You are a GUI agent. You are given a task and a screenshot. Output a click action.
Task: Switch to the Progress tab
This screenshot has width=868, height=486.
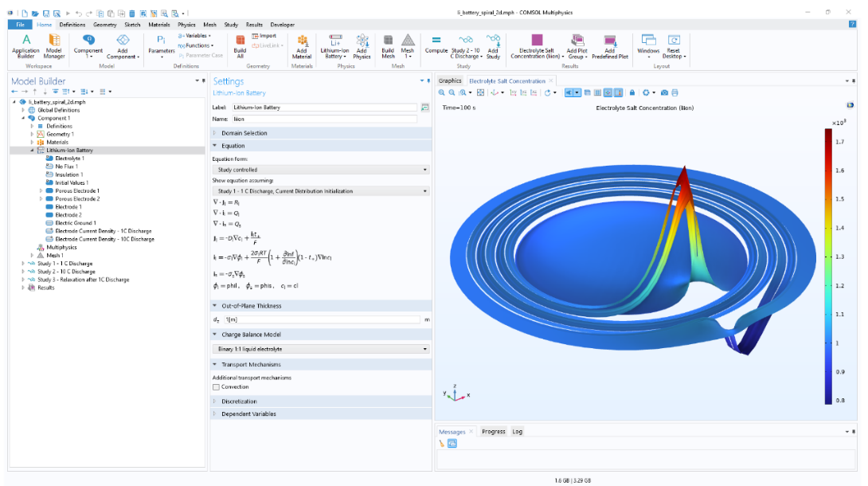click(x=493, y=432)
